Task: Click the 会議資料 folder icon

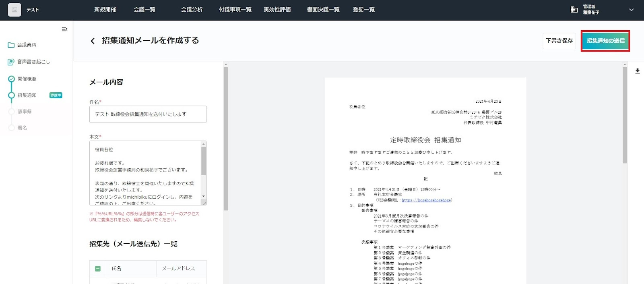Action: click(x=11, y=45)
